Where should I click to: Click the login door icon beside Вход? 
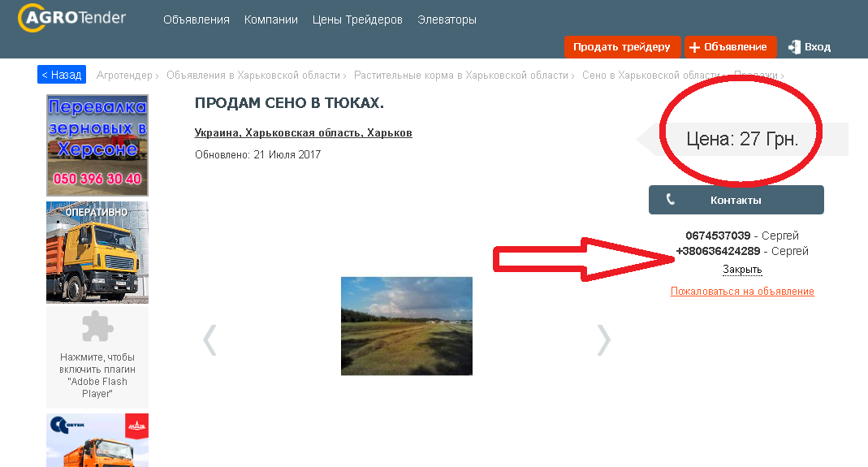point(794,47)
